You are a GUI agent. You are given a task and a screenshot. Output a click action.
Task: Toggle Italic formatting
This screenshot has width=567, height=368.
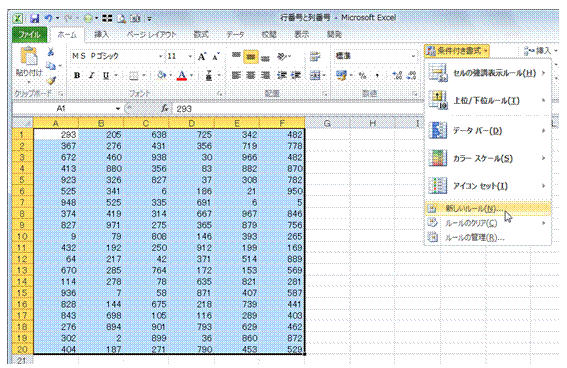pyautogui.click(x=91, y=76)
